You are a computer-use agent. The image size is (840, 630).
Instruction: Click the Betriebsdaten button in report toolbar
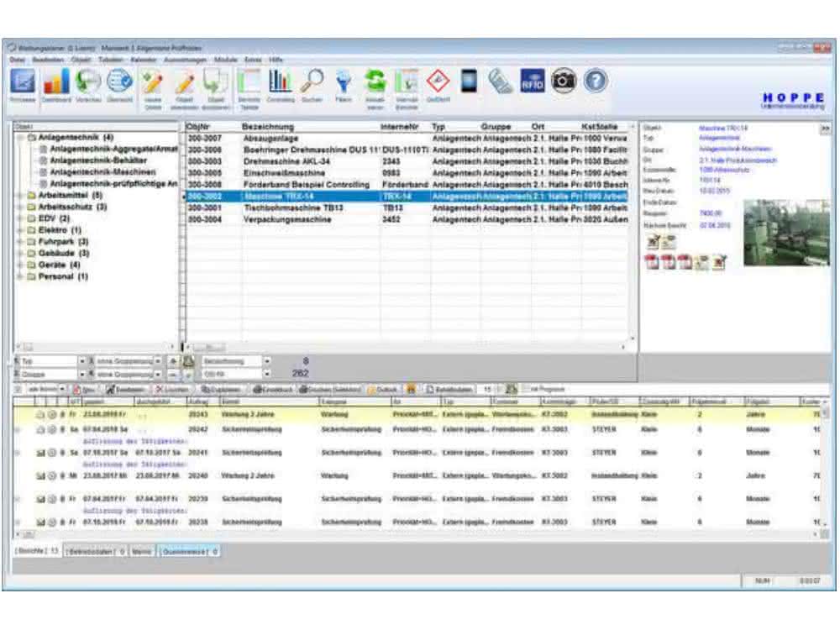pos(449,390)
